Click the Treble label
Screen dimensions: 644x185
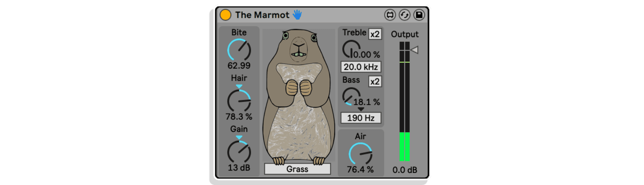click(354, 32)
